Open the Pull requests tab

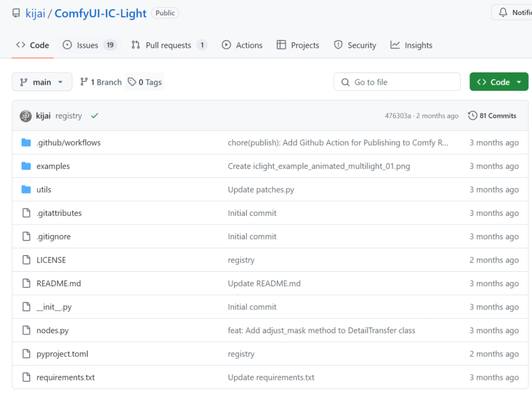169,45
